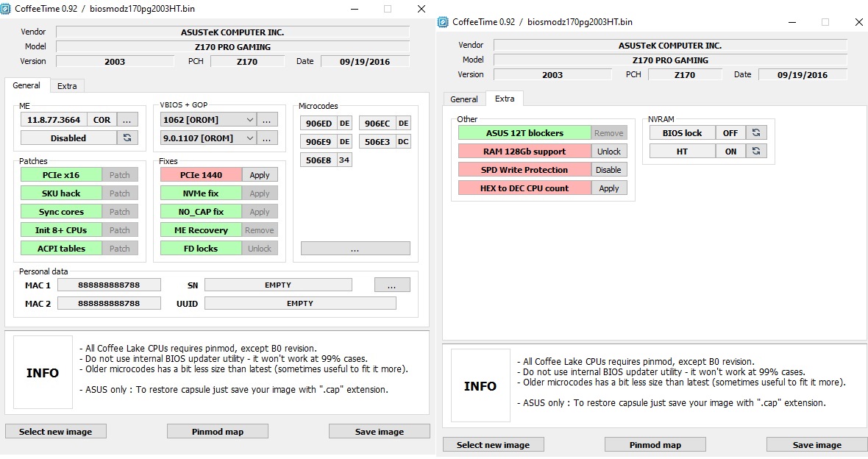
Task: Click Z170 PRO GAMING model field left window
Action: pos(232,46)
